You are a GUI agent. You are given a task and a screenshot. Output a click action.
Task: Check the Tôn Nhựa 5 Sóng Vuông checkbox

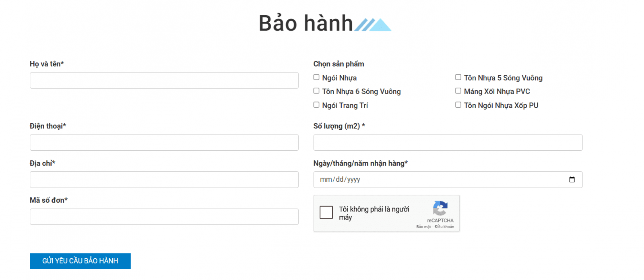click(458, 77)
